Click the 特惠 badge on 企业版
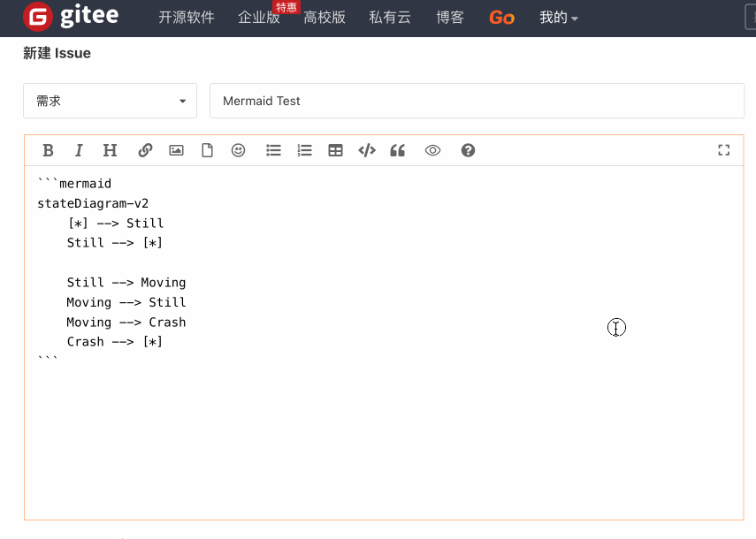This screenshot has width=756, height=539. [286, 7]
